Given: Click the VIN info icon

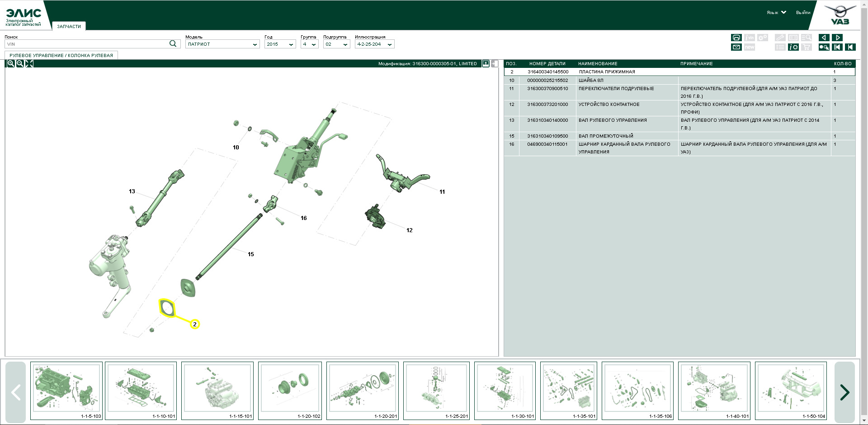Looking at the screenshot, I should (750, 38).
